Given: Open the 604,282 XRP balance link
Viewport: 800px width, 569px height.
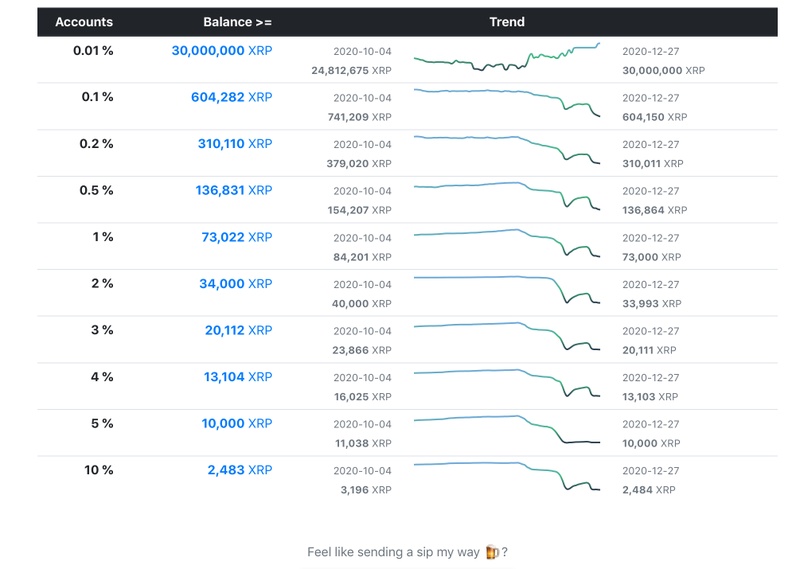Looking at the screenshot, I should [231, 97].
